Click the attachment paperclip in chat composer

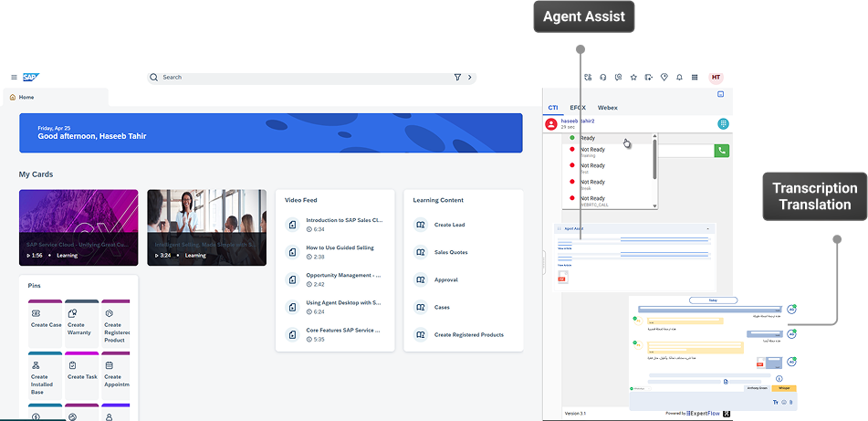click(x=791, y=402)
